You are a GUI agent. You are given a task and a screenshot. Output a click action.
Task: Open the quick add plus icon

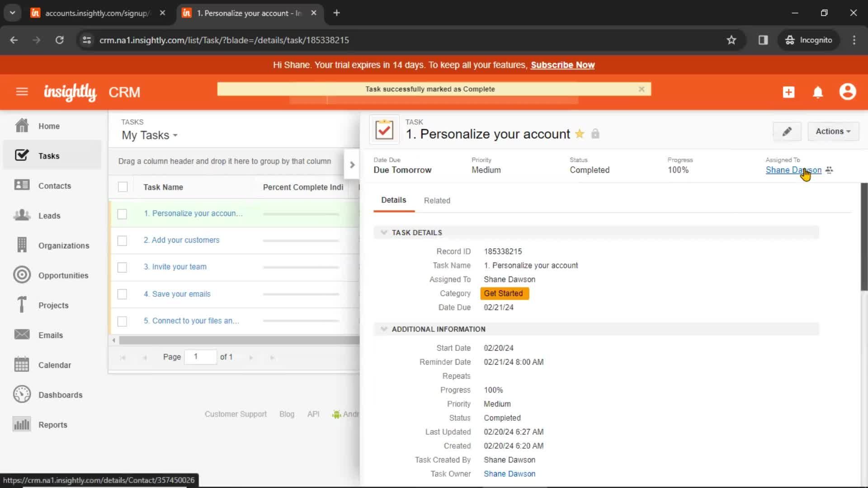tap(788, 92)
